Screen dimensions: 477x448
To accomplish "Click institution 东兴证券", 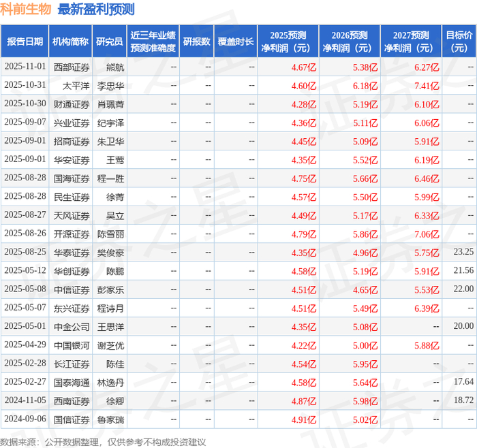I will pos(72,308).
